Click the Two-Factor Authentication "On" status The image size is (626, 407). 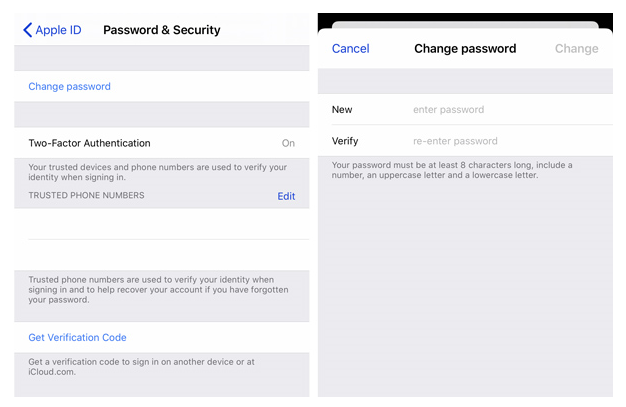click(x=288, y=144)
